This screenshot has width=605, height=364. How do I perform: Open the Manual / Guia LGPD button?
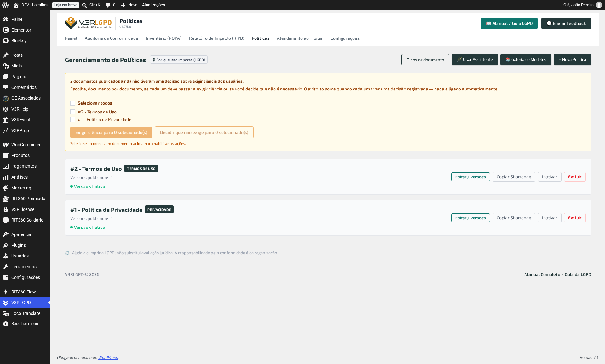pyautogui.click(x=509, y=23)
